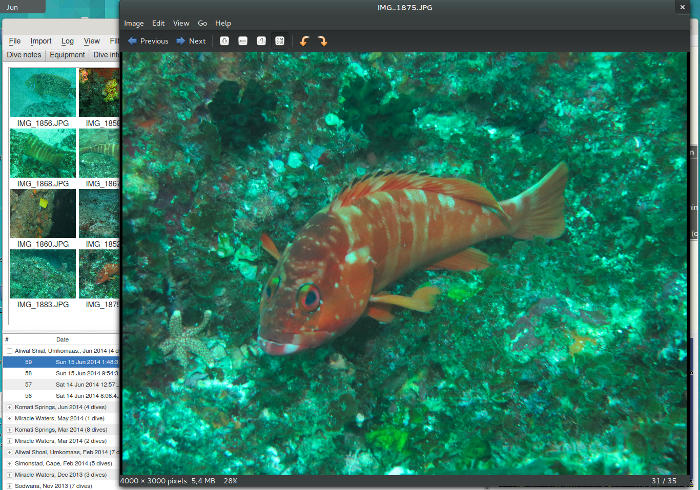Go to the Next image
This screenshot has height=490, width=700.
191,41
